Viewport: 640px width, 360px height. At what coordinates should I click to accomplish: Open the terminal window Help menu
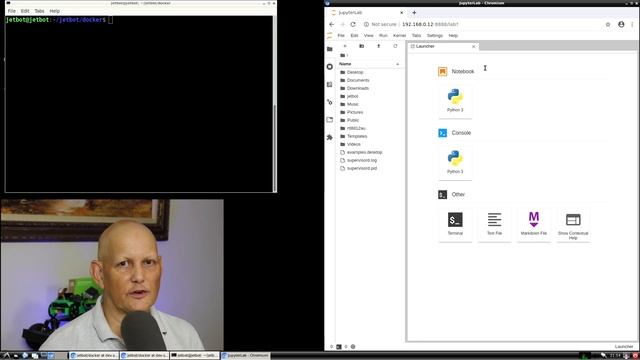click(x=54, y=11)
